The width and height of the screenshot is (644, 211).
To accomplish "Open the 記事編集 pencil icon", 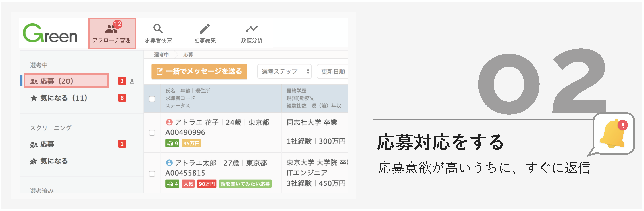I will click(x=205, y=29).
